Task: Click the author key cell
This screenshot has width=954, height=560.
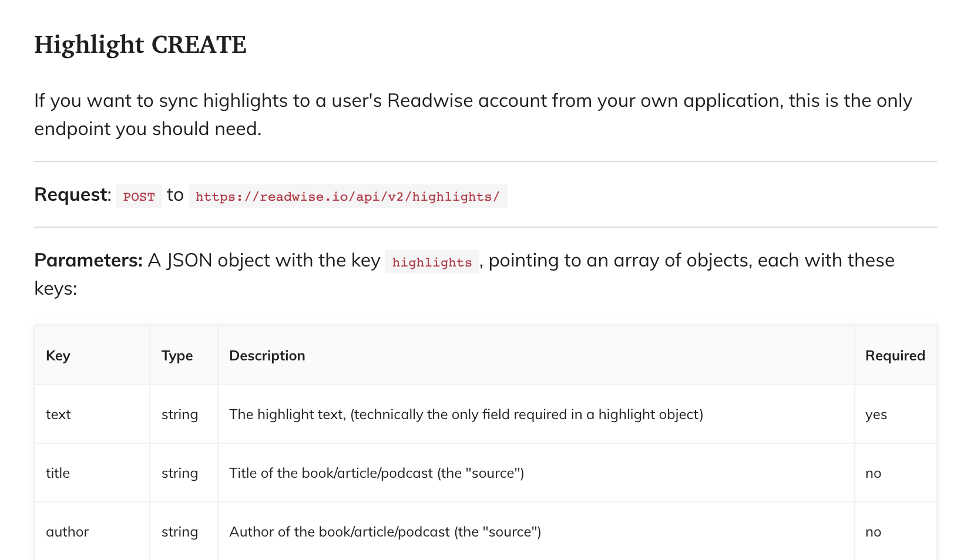Action: click(x=67, y=532)
